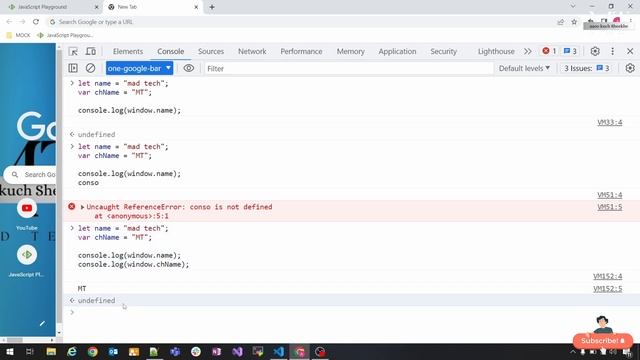Image resolution: width=640 pixels, height=360 pixels.
Task: Switch to the Lighthouse tab
Action: [496, 51]
